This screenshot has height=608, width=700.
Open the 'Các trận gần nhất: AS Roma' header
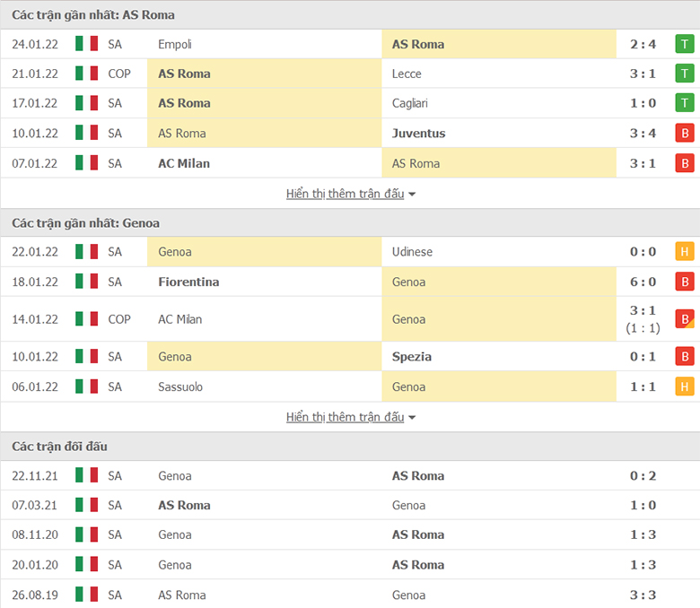[x=350, y=14]
